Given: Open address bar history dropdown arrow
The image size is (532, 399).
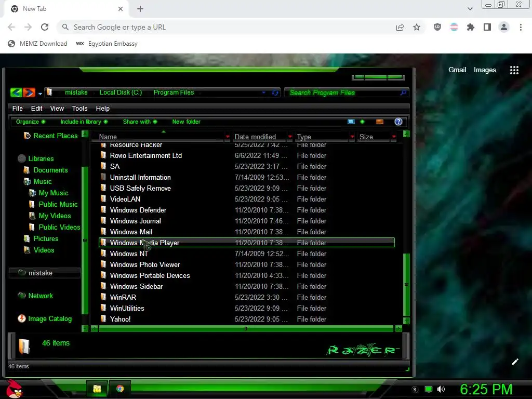Looking at the screenshot, I should point(263,92).
